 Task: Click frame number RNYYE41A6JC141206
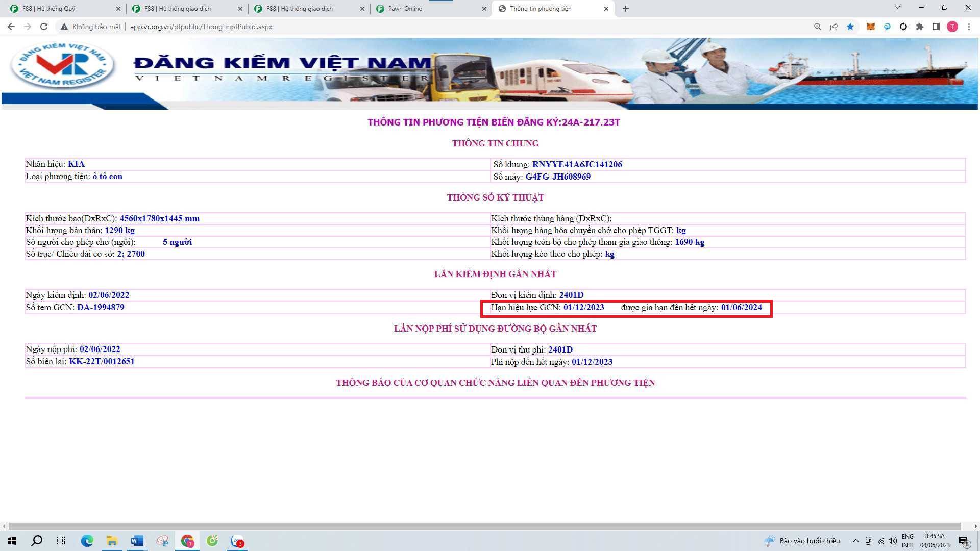pyautogui.click(x=577, y=164)
